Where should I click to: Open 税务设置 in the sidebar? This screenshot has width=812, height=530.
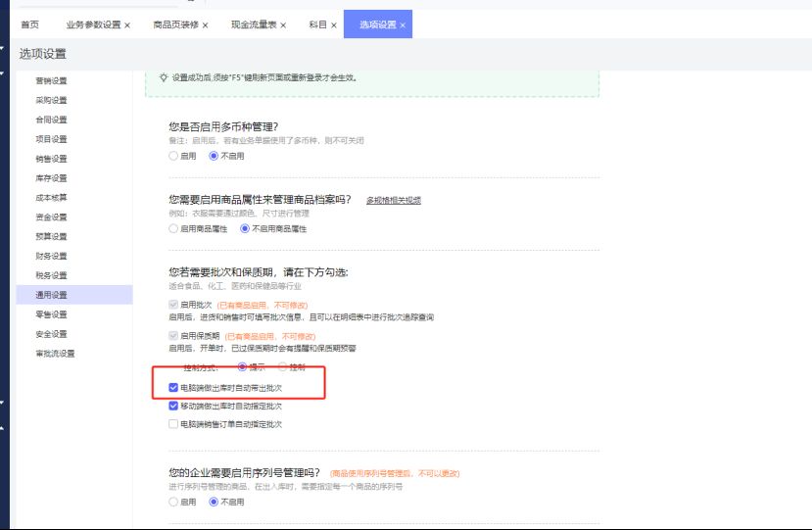tap(51, 275)
